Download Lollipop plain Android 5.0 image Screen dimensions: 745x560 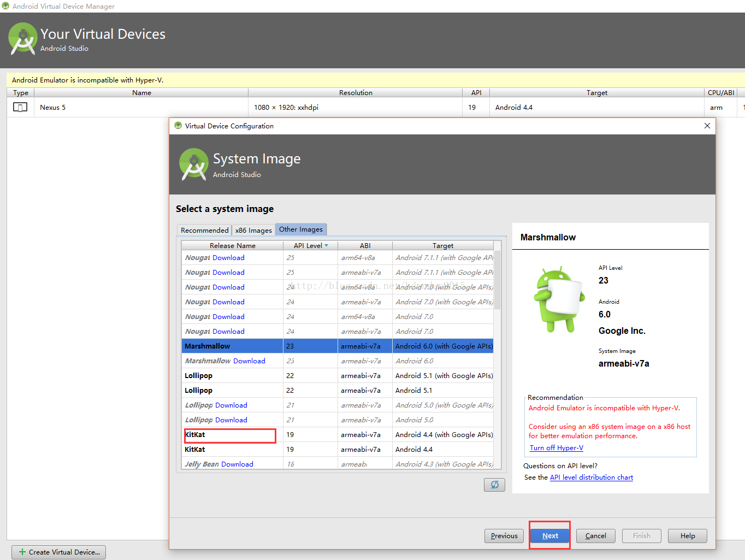[231, 420]
